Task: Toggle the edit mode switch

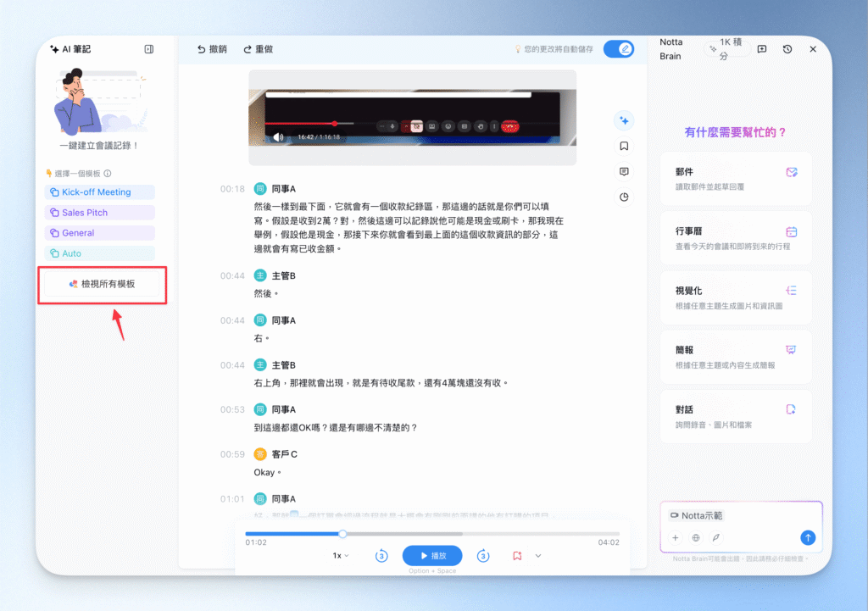Action: 618,49
